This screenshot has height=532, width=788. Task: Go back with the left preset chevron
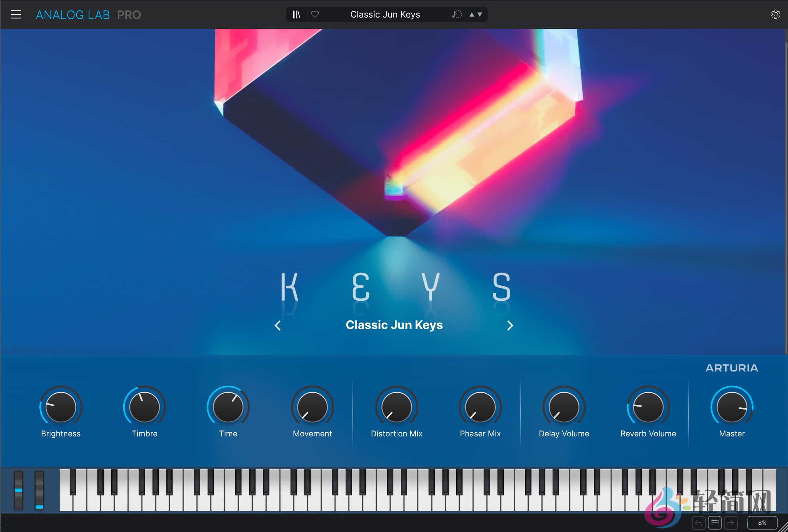(278, 326)
